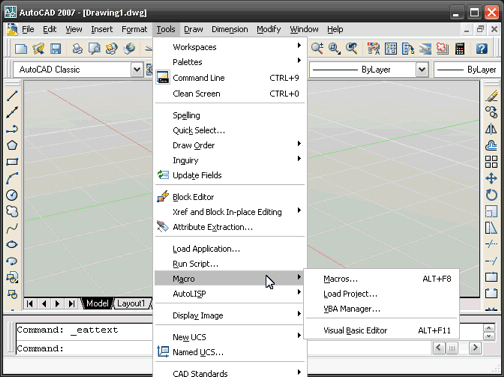This screenshot has width=504, height=377.
Task: Select the Offset tool
Action: coord(491,145)
